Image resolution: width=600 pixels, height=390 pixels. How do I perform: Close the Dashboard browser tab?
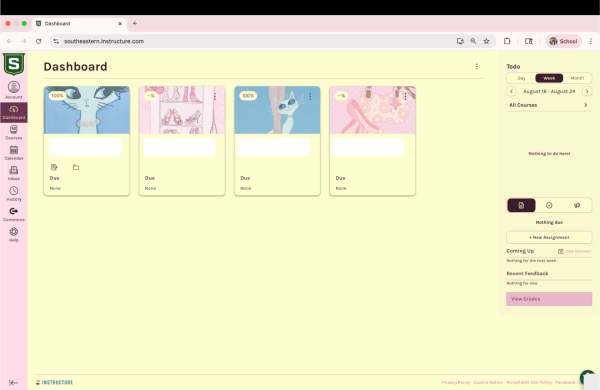pos(120,23)
